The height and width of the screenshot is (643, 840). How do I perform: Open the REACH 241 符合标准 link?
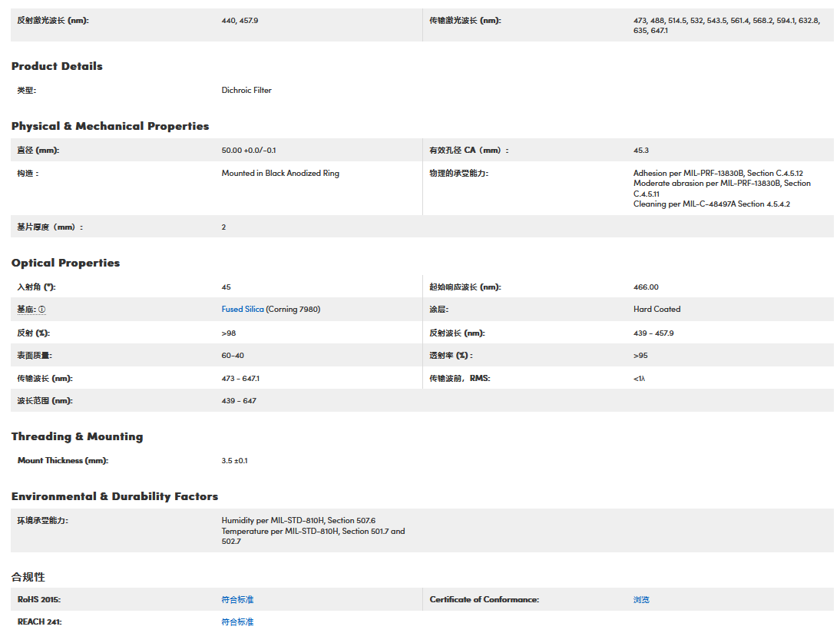point(237,622)
